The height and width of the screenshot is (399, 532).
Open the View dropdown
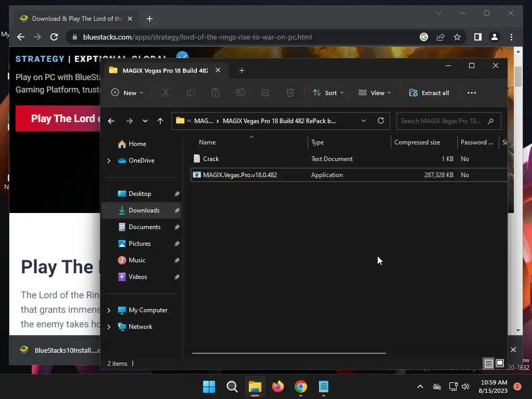(x=375, y=92)
